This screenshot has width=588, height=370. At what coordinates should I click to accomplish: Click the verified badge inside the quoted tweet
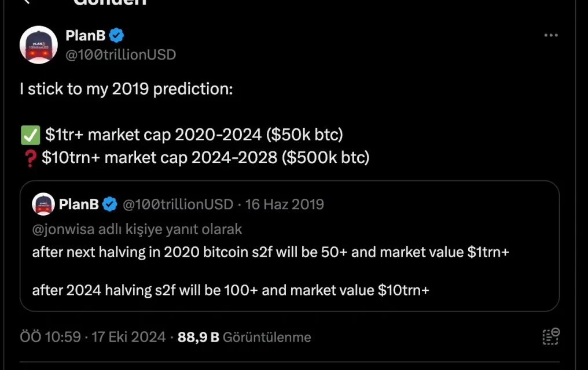point(109,203)
